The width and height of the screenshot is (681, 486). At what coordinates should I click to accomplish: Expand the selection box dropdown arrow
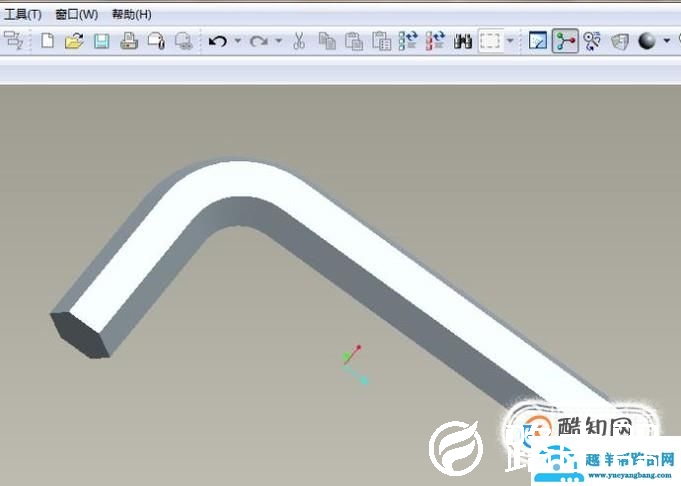[x=510, y=41]
